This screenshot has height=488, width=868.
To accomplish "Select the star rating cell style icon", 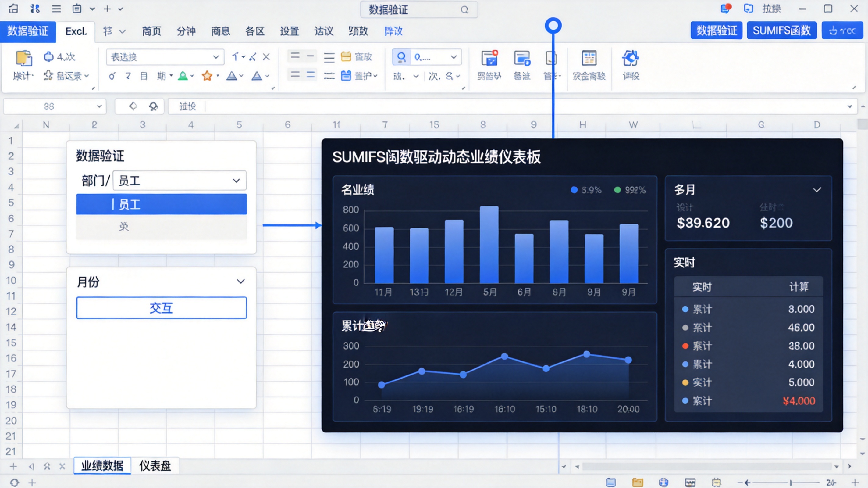I will pyautogui.click(x=207, y=76).
